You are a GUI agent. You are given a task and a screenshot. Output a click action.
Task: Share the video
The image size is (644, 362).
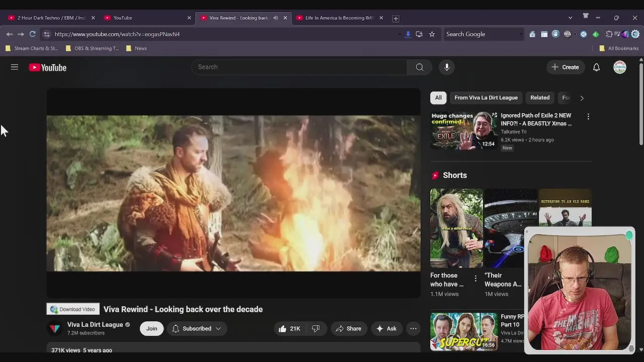349,329
